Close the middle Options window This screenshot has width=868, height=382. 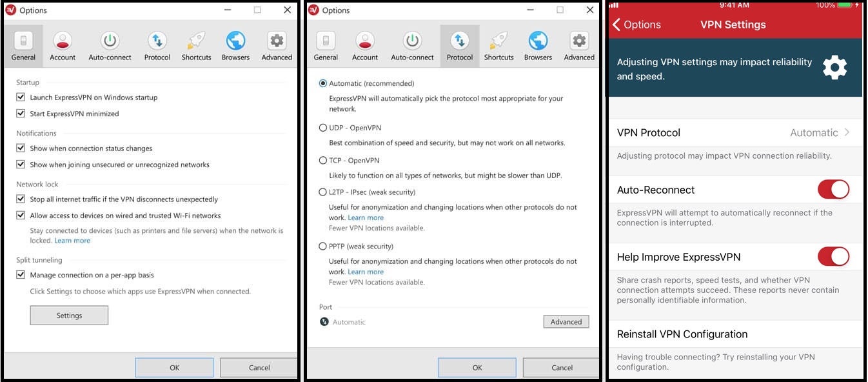pyautogui.click(x=590, y=10)
